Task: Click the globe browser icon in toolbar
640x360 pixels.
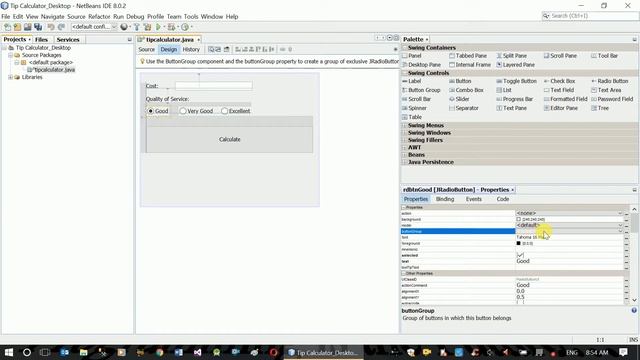Action: [x=124, y=27]
